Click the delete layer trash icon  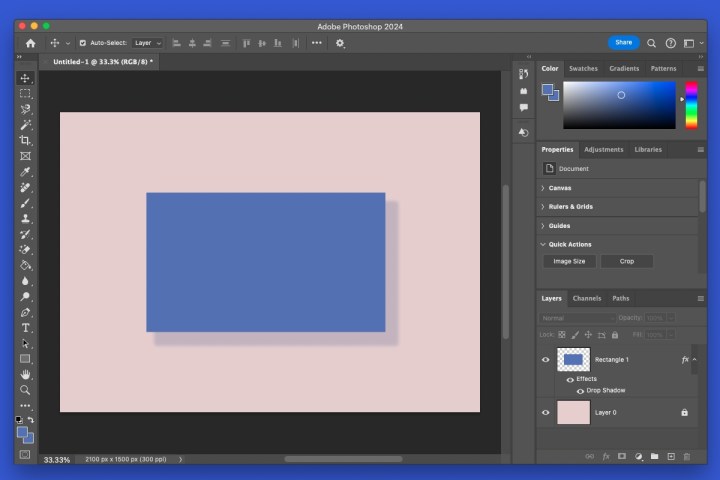686,456
